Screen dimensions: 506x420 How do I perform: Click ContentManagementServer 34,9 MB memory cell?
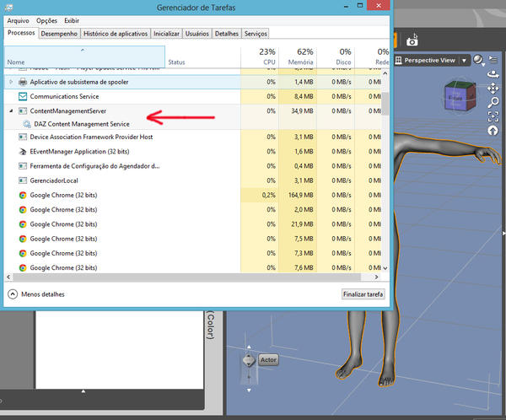[x=298, y=111]
